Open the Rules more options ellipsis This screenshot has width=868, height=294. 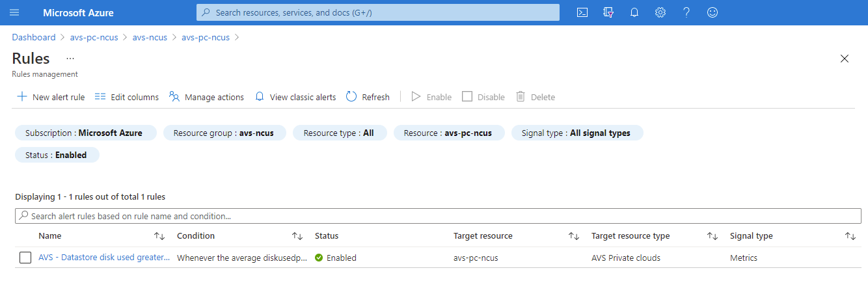70,58
